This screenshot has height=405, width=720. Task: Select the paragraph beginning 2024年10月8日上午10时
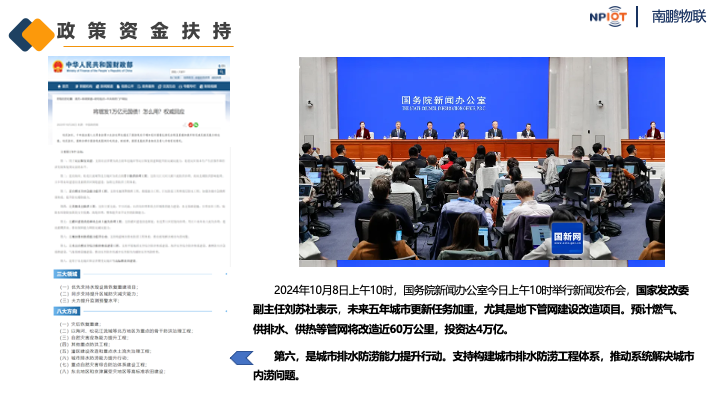tap(480, 308)
